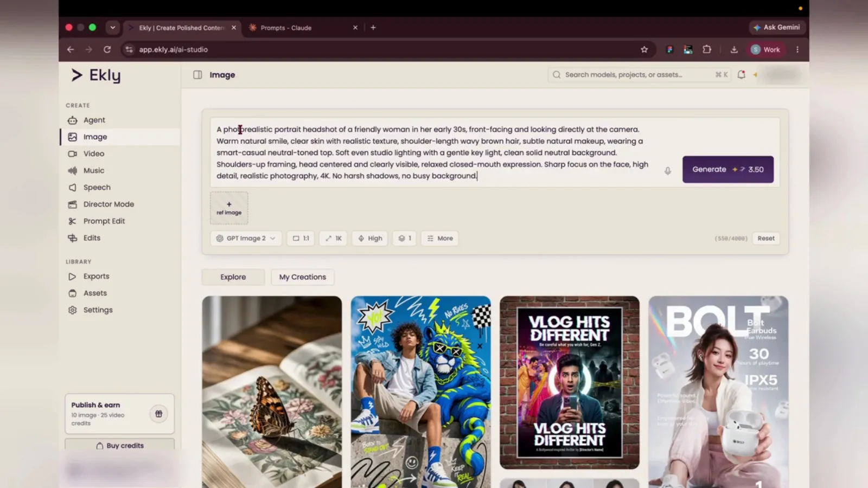Close the Prompts - Claude tab
868x488 pixels.
pos(355,28)
